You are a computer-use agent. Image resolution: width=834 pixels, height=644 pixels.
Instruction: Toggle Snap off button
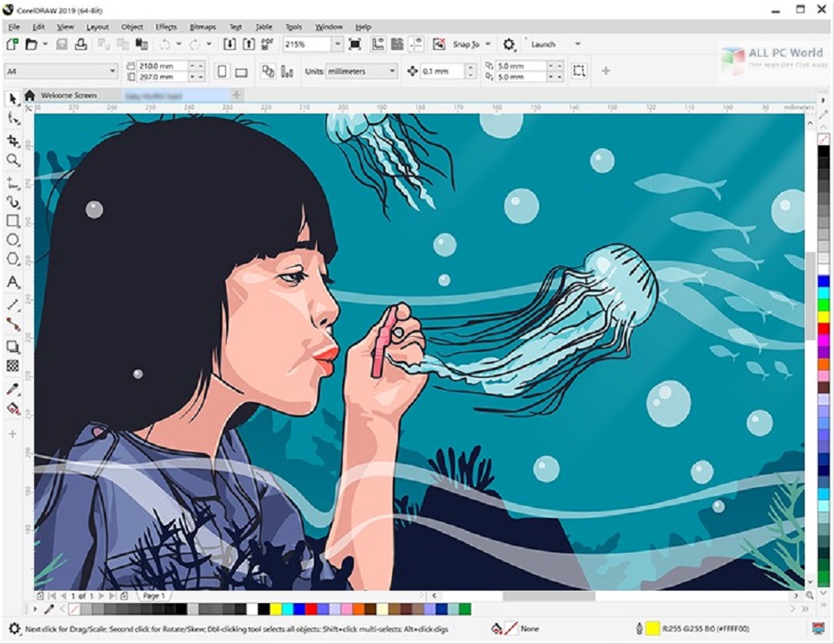[439, 44]
